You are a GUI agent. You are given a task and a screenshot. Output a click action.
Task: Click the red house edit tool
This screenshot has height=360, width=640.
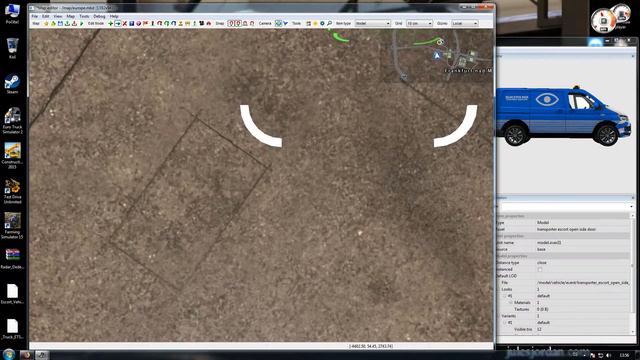[x=209, y=24]
